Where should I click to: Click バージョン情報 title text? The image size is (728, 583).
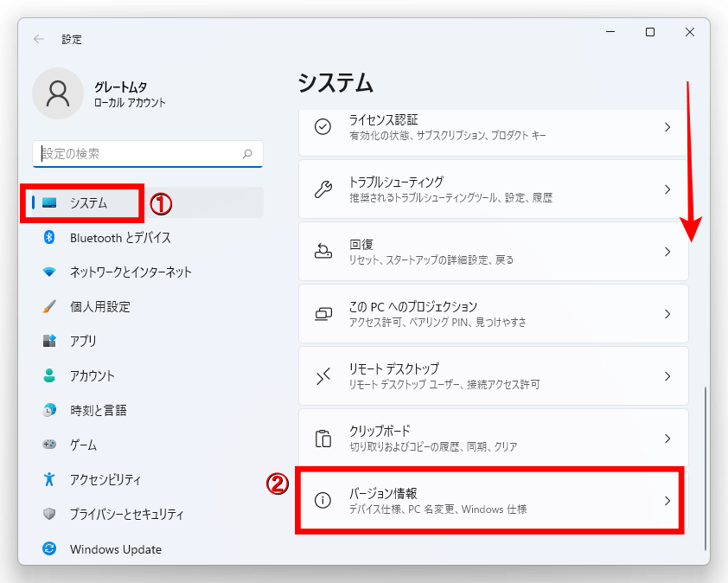coord(383,493)
